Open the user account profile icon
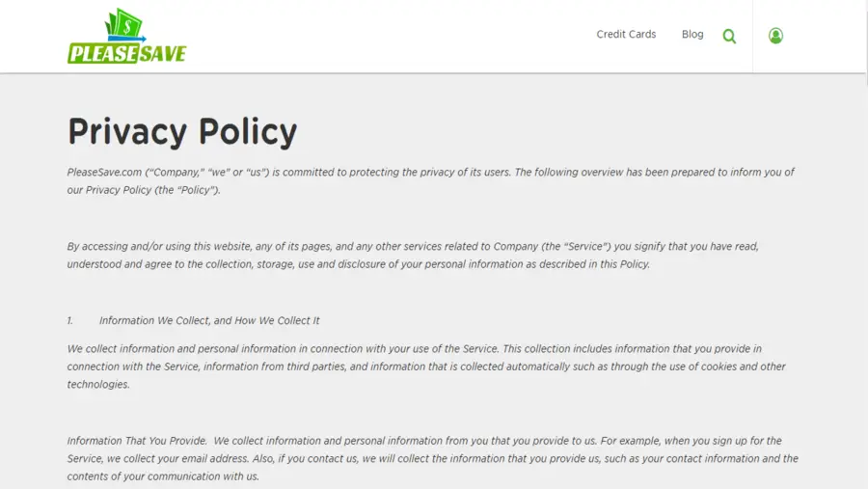 pos(775,36)
